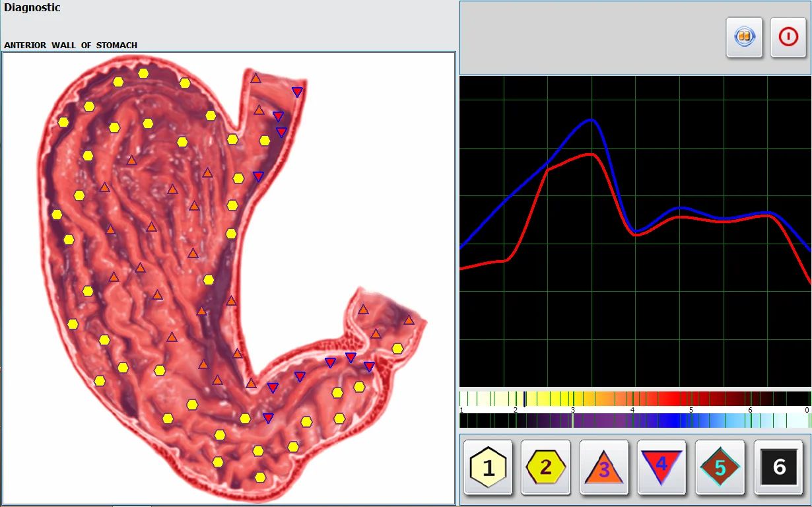This screenshot has height=507, width=812.
Task: Click number 5 on the color scale
Action: [x=691, y=410]
